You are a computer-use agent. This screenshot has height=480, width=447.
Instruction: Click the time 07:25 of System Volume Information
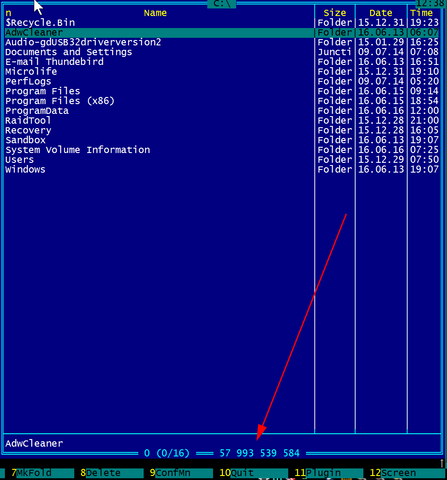[424, 150]
